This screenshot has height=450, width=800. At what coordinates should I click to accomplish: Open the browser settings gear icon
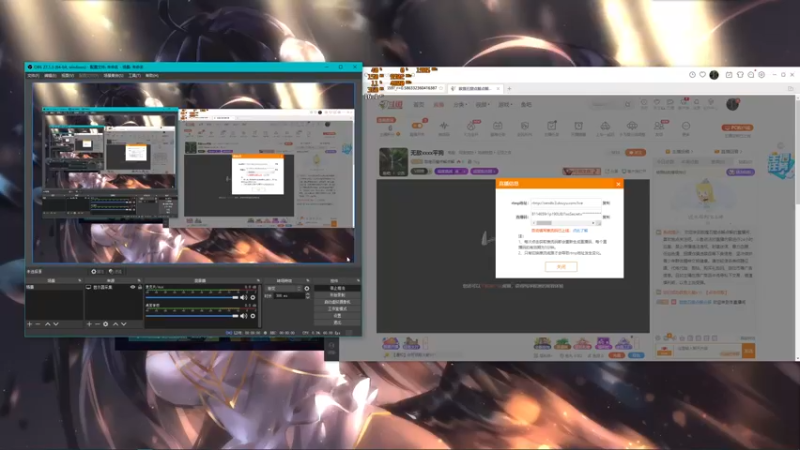pyautogui.click(x=761, y=74)
